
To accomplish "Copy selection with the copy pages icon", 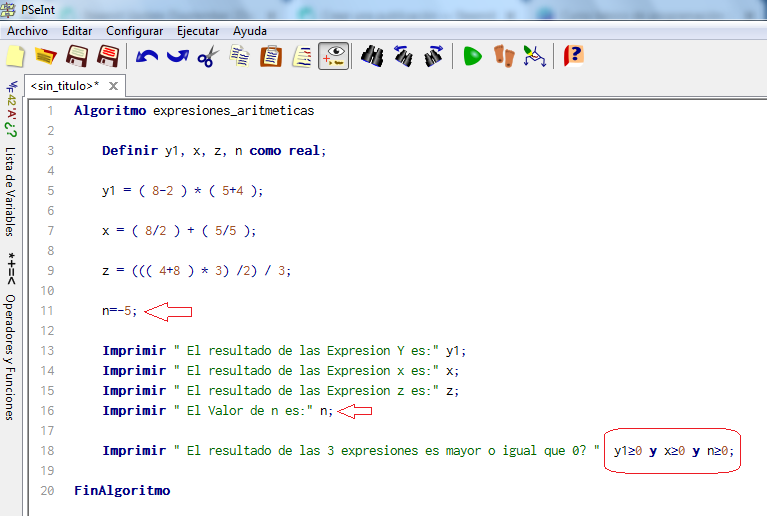I will tap(240, 56).
